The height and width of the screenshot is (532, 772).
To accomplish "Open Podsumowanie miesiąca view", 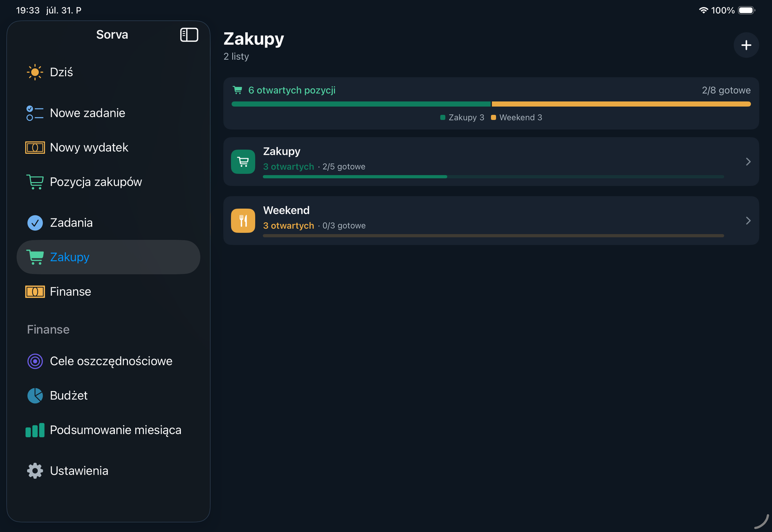I will tap(109, 430).
